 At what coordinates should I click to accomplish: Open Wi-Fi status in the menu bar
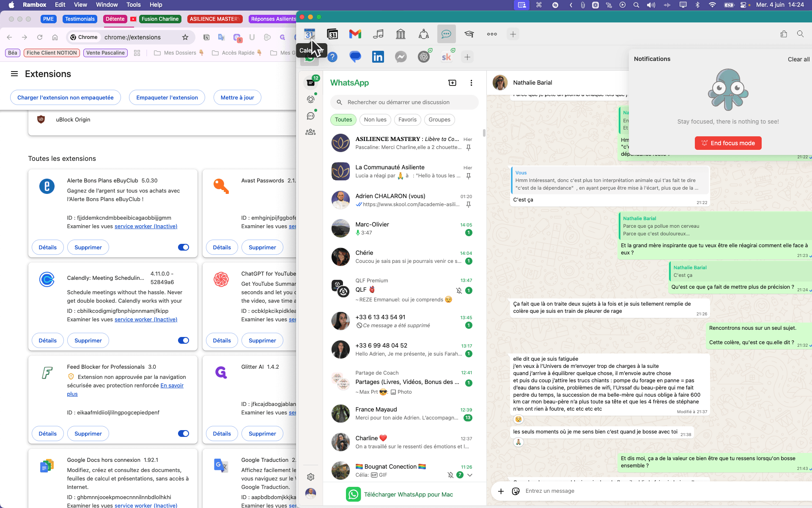712,5
